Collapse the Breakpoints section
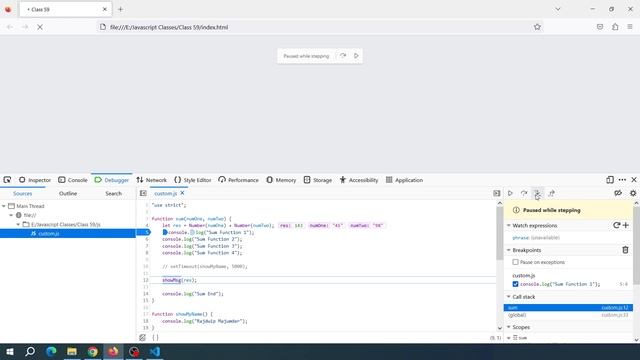Image resolution: width=640 pixels, height=360 pixels. click(x=509, y=250)
